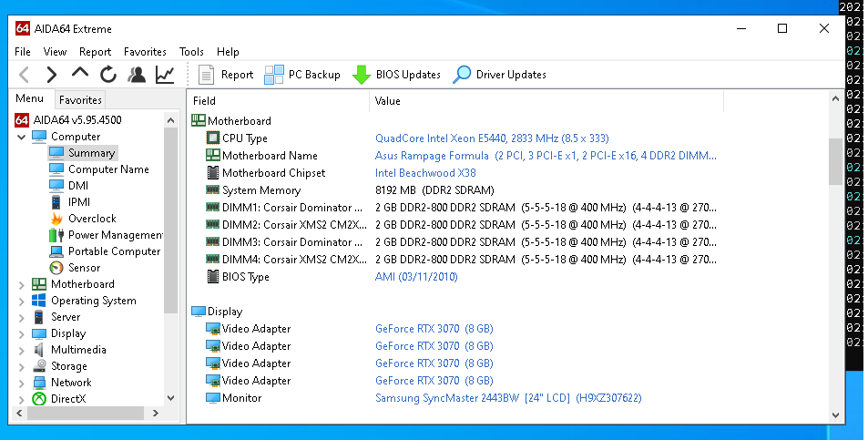
Task: Open the first GeForce RTX 3070 link
Action: pos(434,329)
